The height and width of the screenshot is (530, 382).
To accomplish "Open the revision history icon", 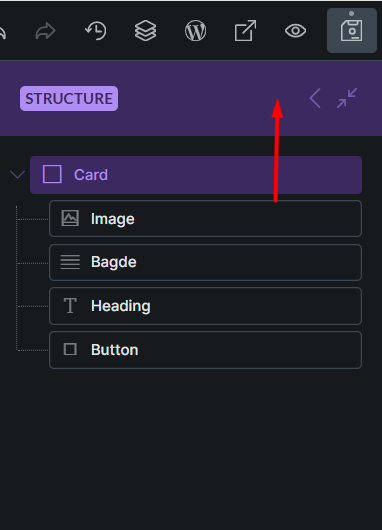I will tap(96, 31).
